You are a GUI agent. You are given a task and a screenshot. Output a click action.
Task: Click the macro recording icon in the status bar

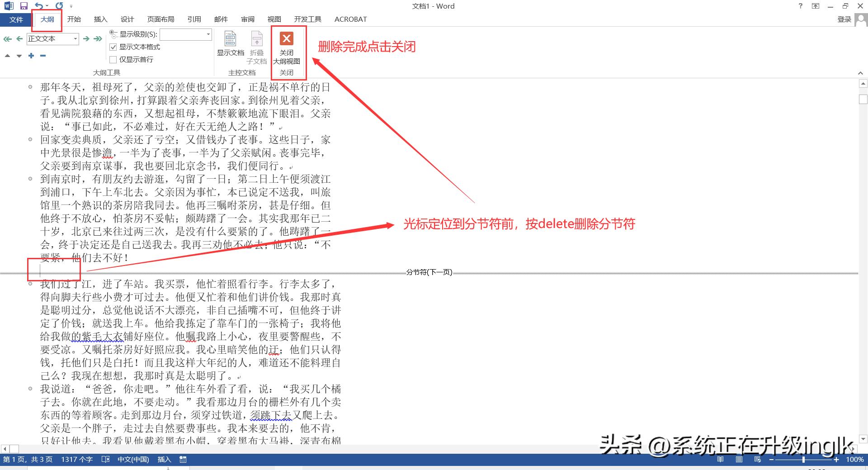(x=183, y=459)
